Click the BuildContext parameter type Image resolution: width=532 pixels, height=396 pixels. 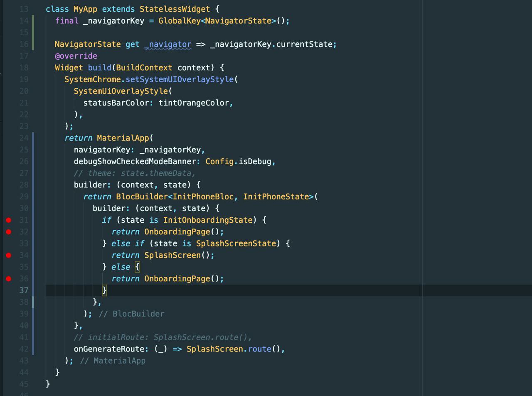144,67
